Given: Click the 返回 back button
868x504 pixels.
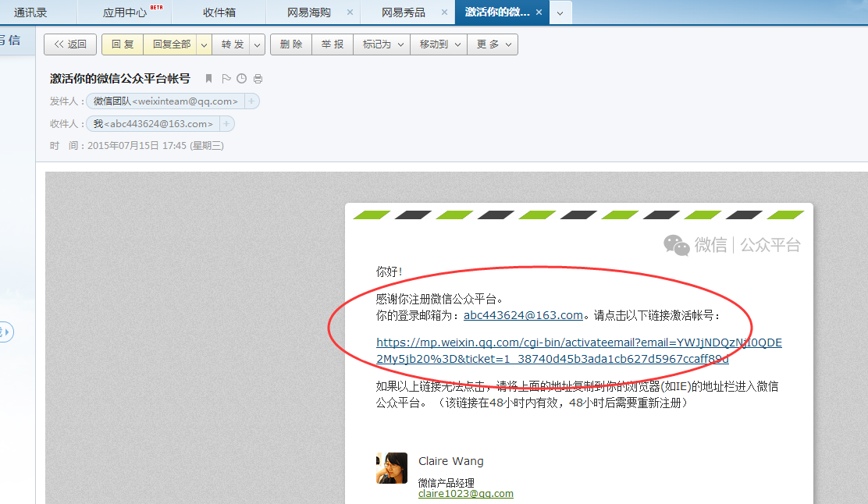Looking at the screenshot, I should click(70, 44).
